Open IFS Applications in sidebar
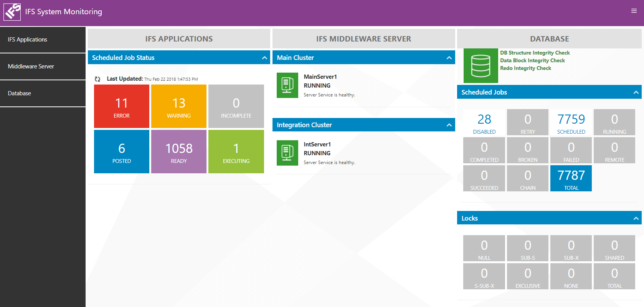Image resolution: width=644 pixels, height=307 pixels. [43, 40]
